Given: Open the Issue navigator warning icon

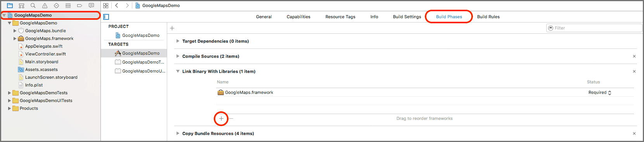Looking at the screenshot, I should click(x=45, y=5).
